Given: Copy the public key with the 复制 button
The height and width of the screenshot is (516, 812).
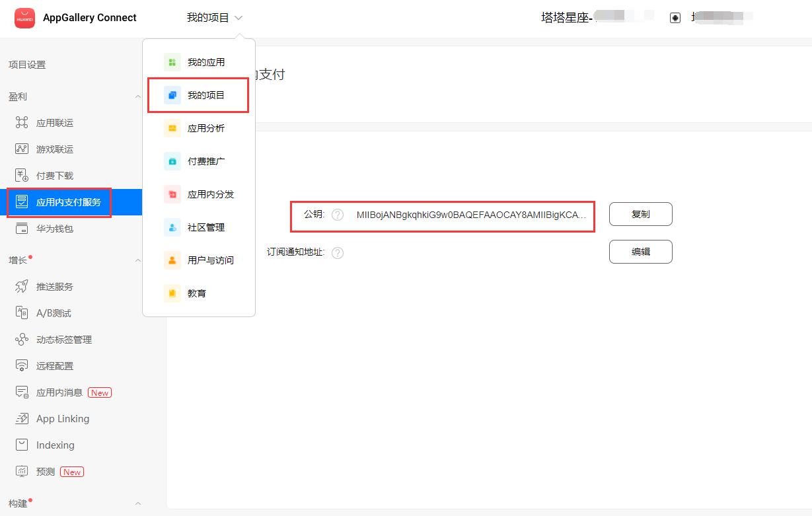Looking at the screenshot, I should [641, 214].
